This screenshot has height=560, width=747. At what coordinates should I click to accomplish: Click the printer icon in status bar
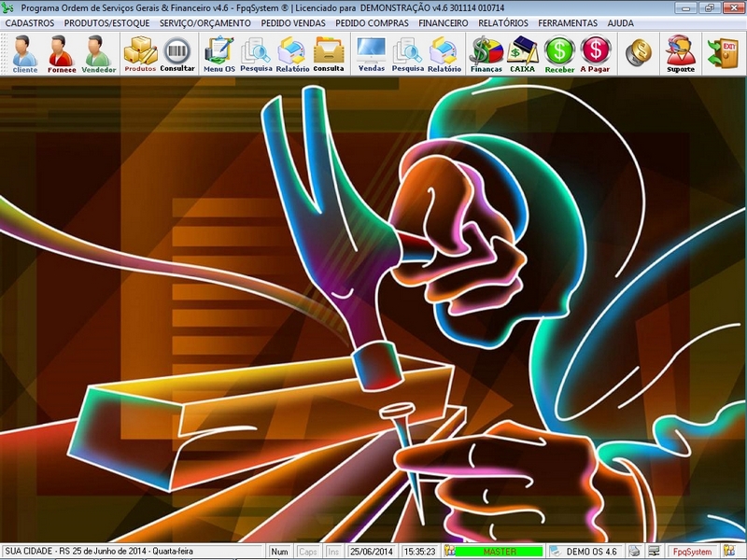pos(635,552)
